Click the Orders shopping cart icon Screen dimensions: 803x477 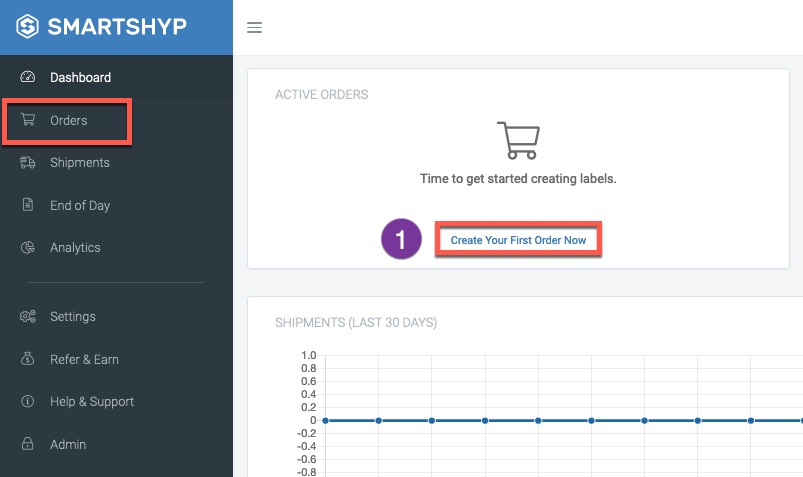coord(28,120)
